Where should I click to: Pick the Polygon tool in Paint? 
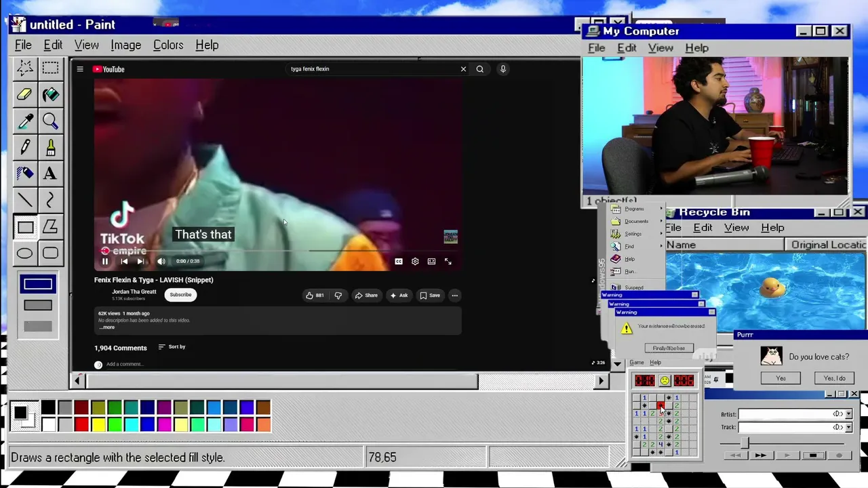coord(50,227)
